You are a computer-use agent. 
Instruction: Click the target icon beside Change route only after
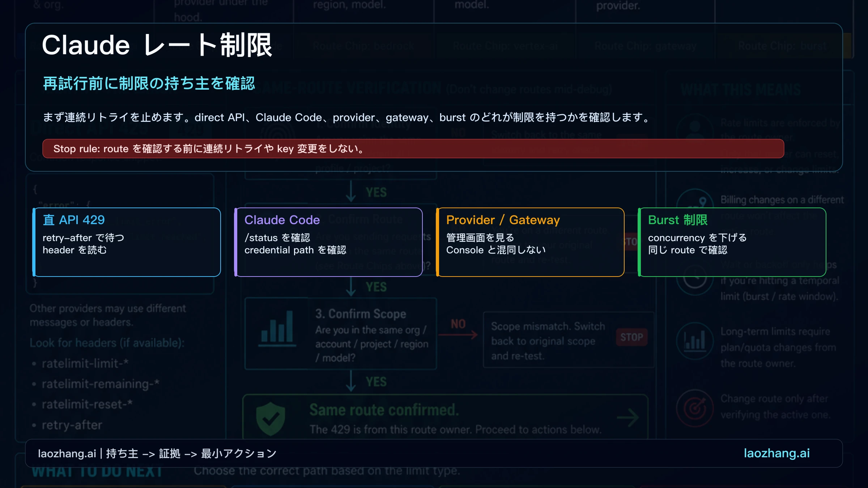[695, 408]
